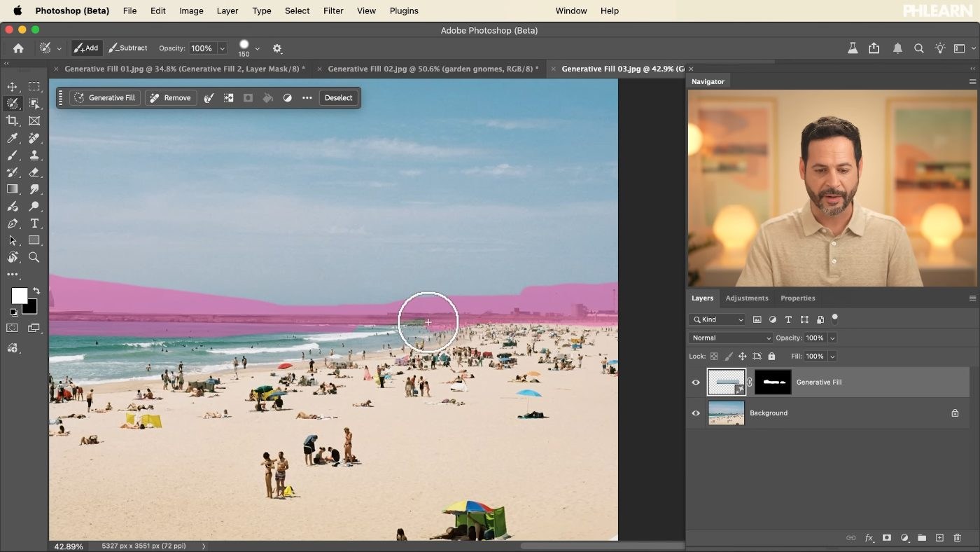Select the Clone Stamp tool
The width and height of the screenshot is (980, 552).
click(34, 155)
